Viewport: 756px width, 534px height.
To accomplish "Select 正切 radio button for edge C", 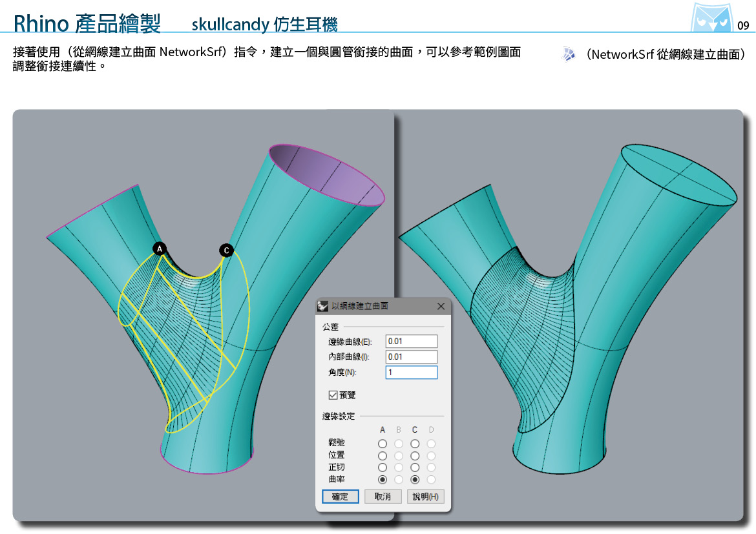I will pos(415,467).
